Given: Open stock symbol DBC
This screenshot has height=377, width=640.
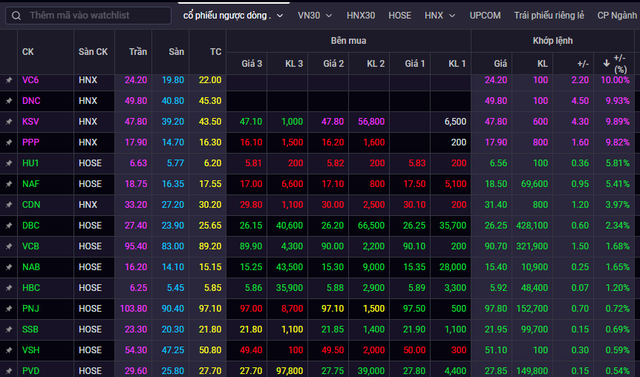Looking at the screenshot, I should (x=31, y=226).
